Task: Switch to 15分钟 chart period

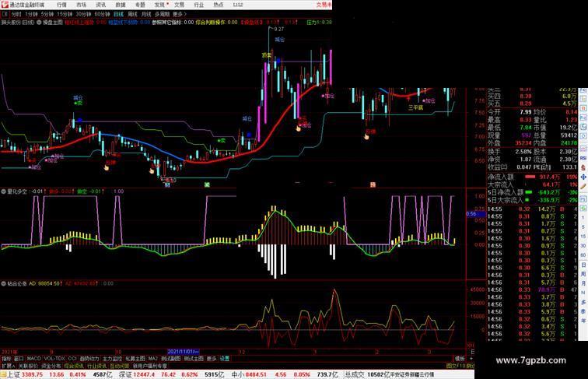Action: click(x=65, y=14)
